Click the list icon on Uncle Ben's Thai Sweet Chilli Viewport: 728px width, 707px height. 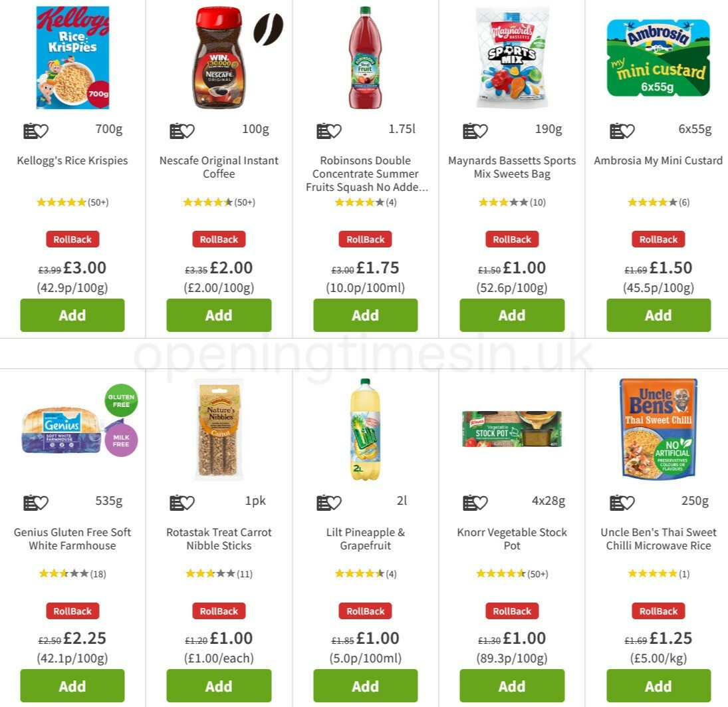tap(617, 502)
